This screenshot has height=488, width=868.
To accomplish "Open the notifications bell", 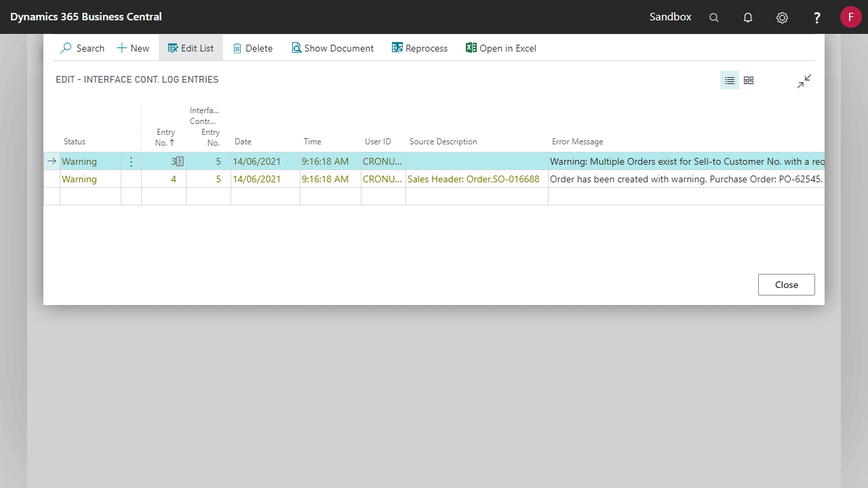I will pyautogui.click(x=747, y=17).
